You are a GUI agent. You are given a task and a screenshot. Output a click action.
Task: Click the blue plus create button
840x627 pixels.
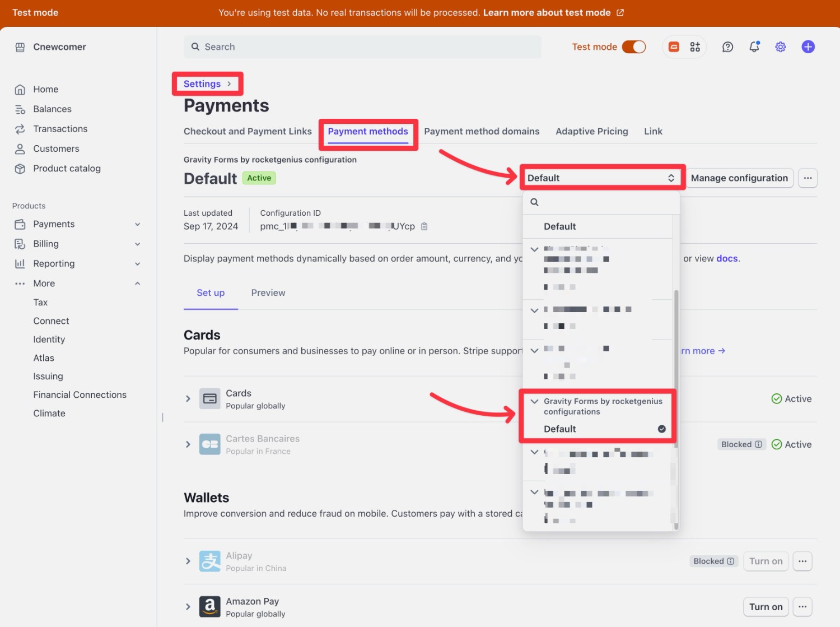pos(808,47)
